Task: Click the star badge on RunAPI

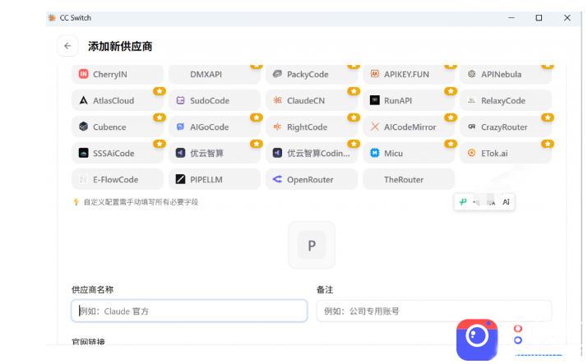Action: tap(451, 91)
